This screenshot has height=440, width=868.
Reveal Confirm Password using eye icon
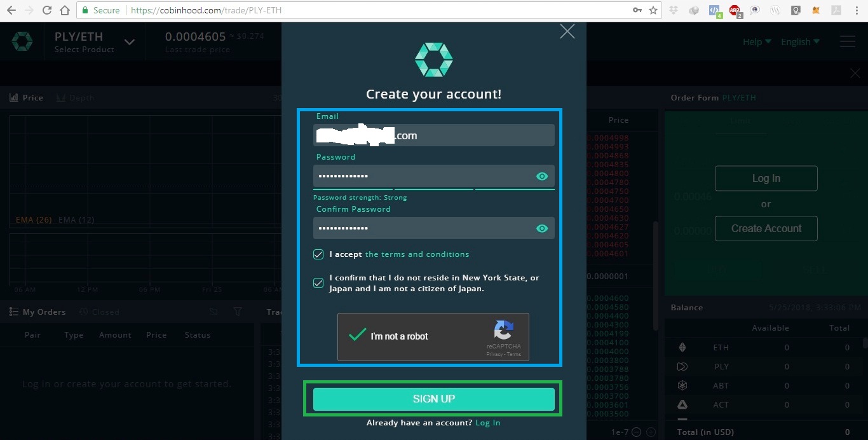point(542,228)
